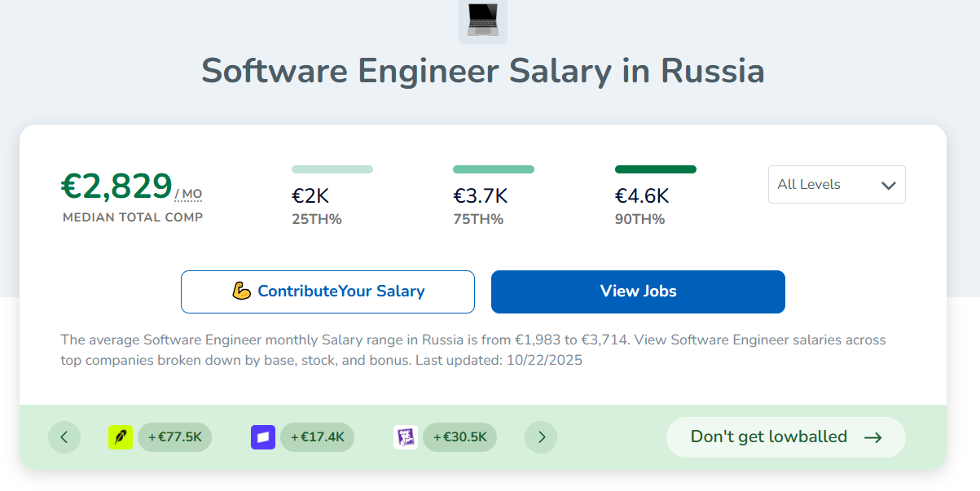Image resolution: width=980 pixels, height=491 pixels.
Task: Click Contribute Your Salary button
Action: 327,292
